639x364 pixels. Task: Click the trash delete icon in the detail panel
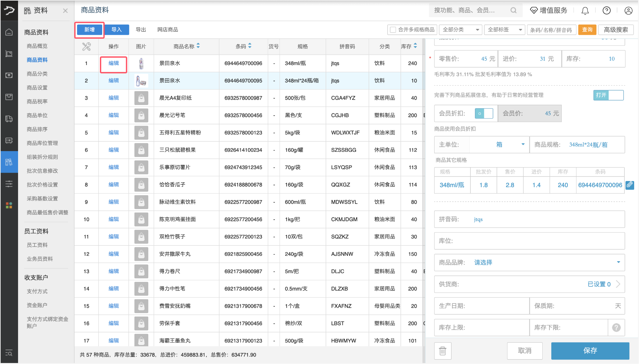point(442,351)
